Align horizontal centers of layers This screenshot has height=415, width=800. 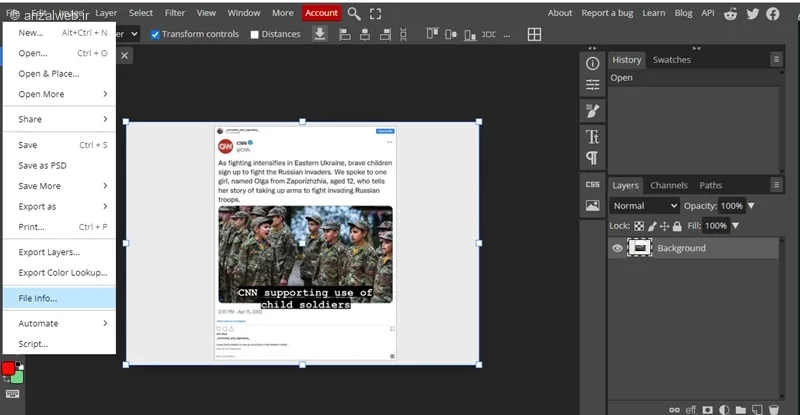click(365, 34)
